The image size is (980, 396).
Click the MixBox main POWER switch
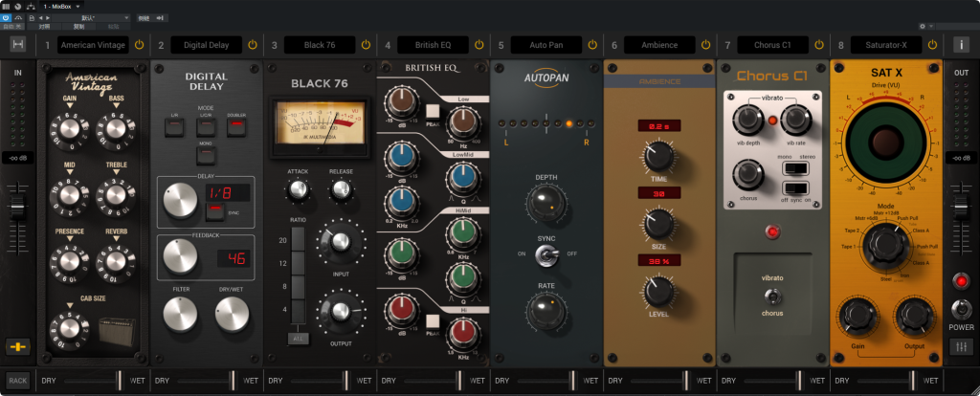pos(961,309)
